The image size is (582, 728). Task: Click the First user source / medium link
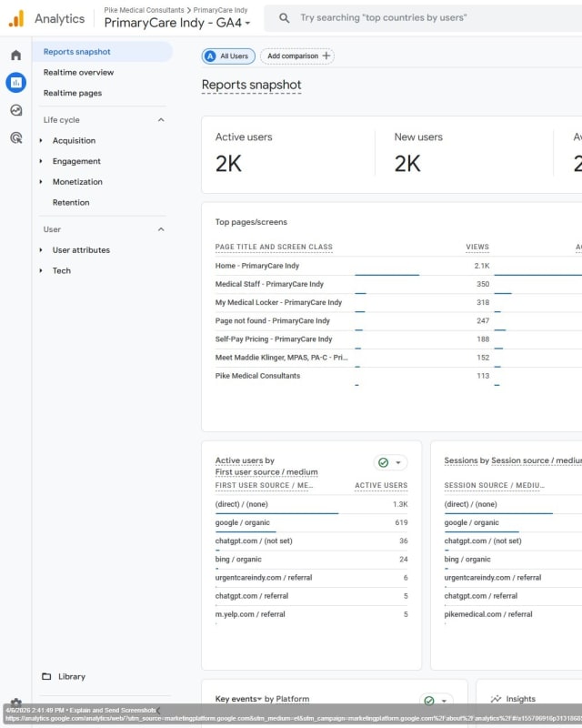(266, 471)
